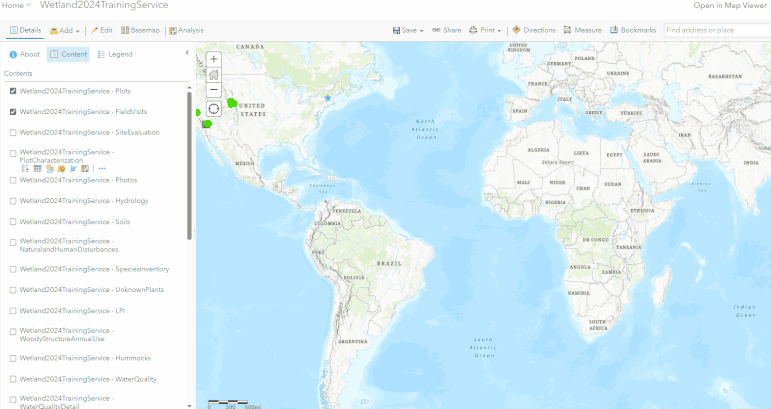This screenshot has height=409, width=771.
Task: Click the contents list scrollbar
Action: [189, 166]
